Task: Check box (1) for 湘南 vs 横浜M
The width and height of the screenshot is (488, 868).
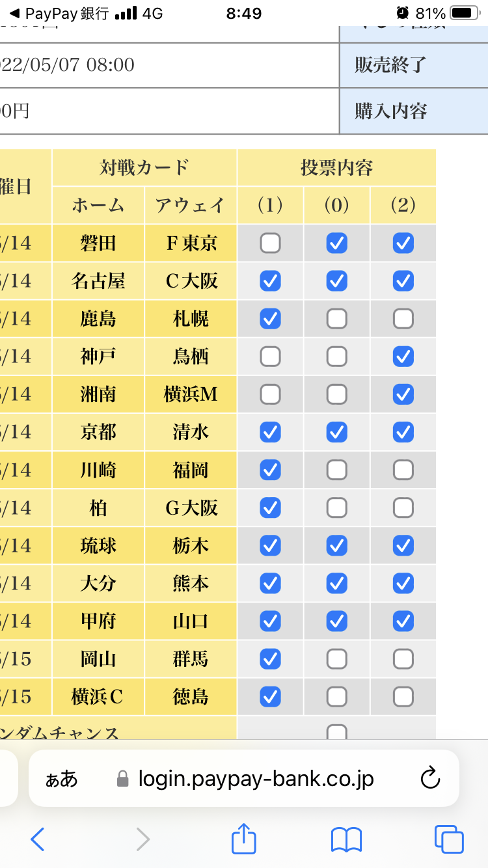Action: [270, 394]
